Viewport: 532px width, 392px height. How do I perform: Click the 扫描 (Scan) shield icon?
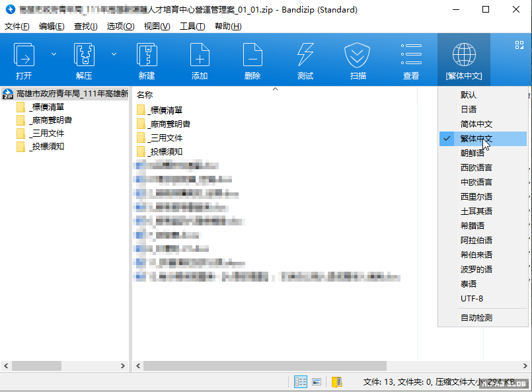tap(358, 59)
